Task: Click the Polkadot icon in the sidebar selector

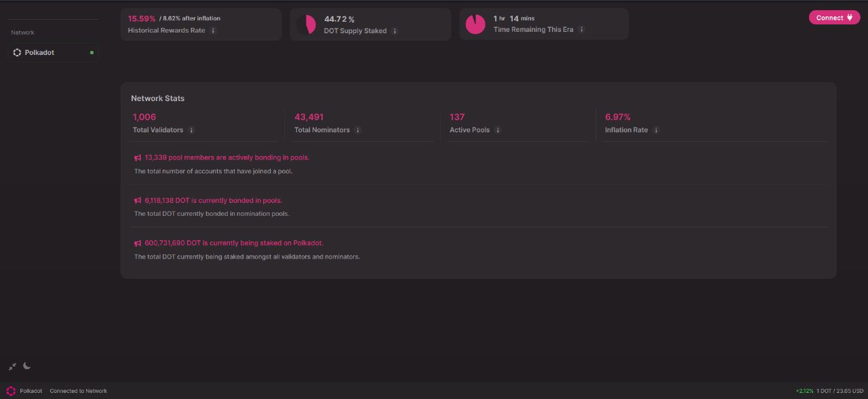Action: point(17,52)
